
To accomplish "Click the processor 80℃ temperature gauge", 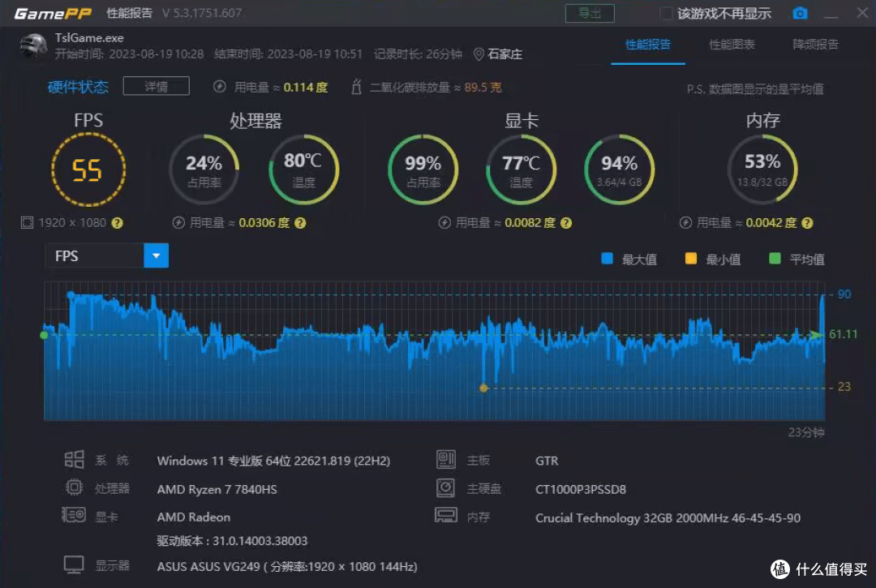I will pyautogui.click(x=303, y=170).
